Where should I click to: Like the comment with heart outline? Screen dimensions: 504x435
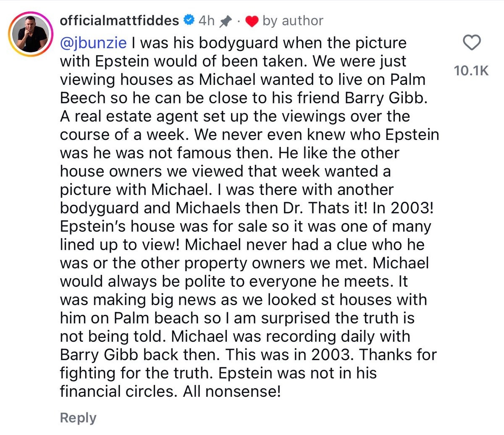point(471,44)
